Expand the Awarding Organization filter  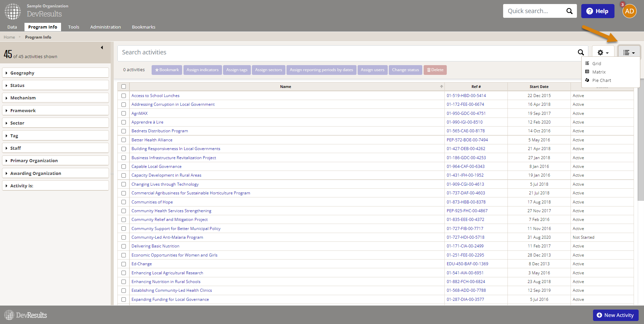click(55, 173)
